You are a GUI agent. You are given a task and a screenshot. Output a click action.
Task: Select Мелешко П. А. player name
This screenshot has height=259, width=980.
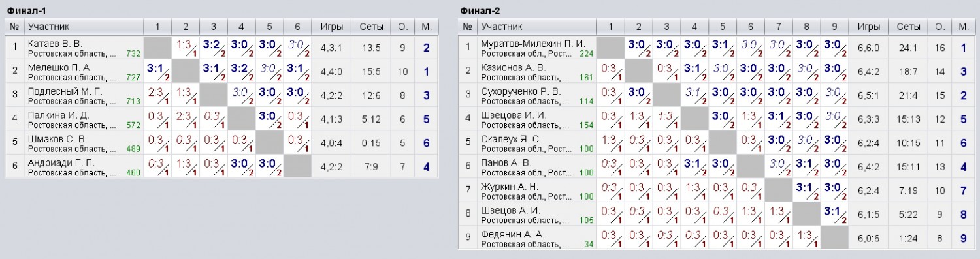click(x=60, y=67)
